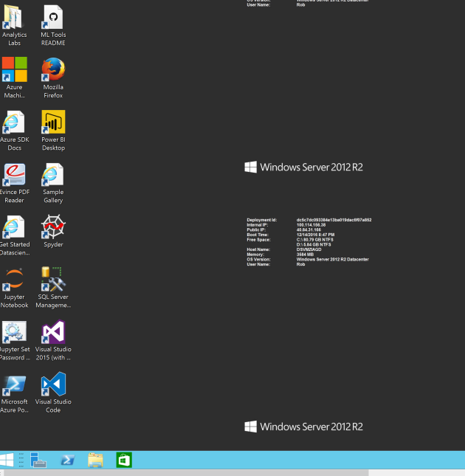Viewport: 465px width, 476px height.
Task: Start Jupyter Notebook from the desktop
Action: point(15,280)
